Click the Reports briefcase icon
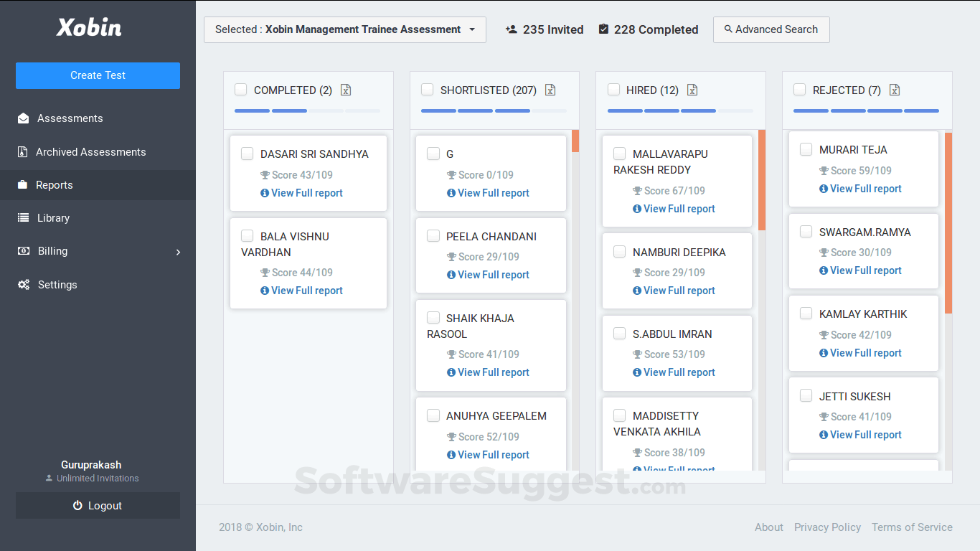 [x=23, y=185]
